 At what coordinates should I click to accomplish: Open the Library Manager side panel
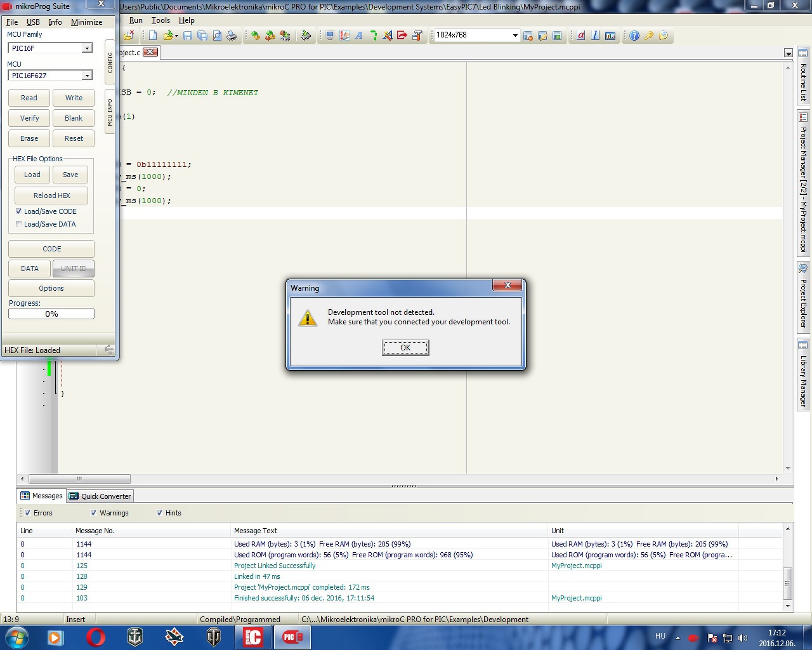click(x=803, y=375)
